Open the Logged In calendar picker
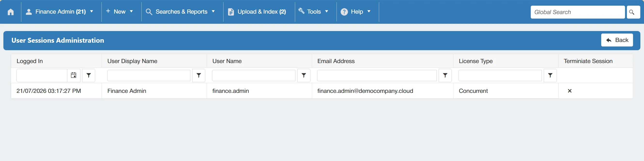644x161 pixels. (74, 75)
